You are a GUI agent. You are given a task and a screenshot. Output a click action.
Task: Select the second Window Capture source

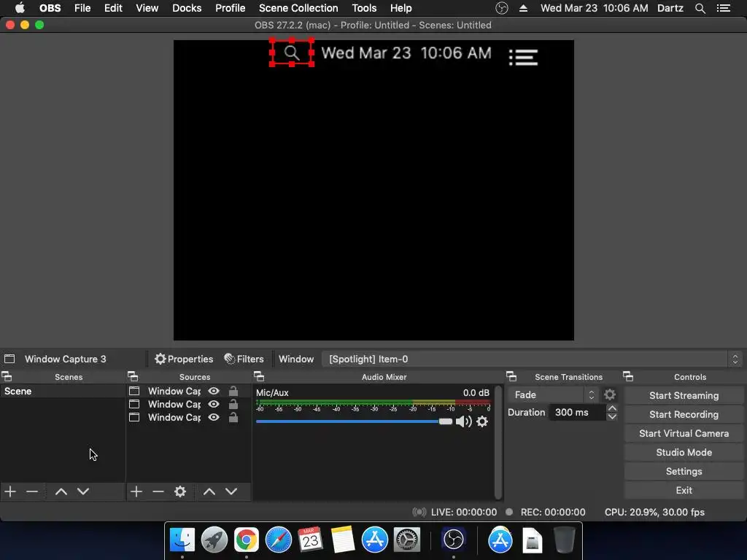(x=174, y=404)
